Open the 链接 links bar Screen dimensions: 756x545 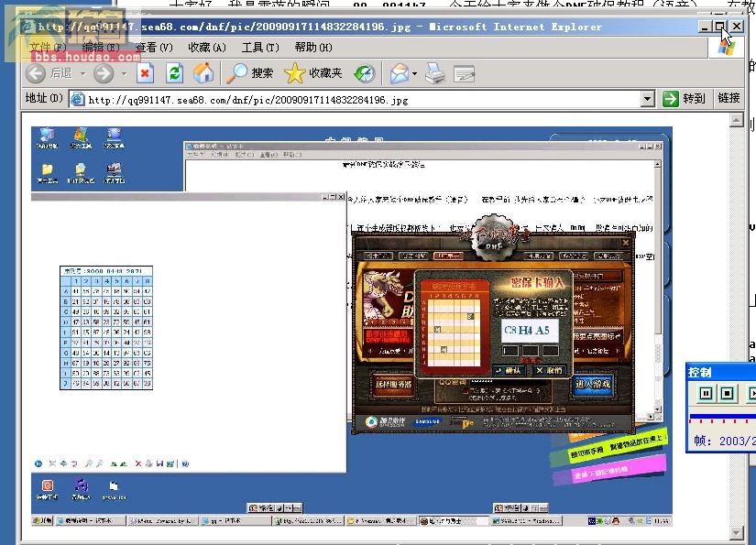[729, 98]
